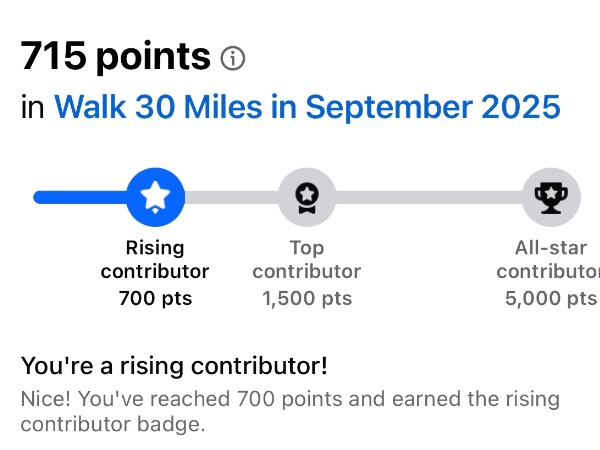Image resolution: width=600 pixels, height=450 pixels.
Task: Click the "contributor badge." text line
Action: (112, 424)
